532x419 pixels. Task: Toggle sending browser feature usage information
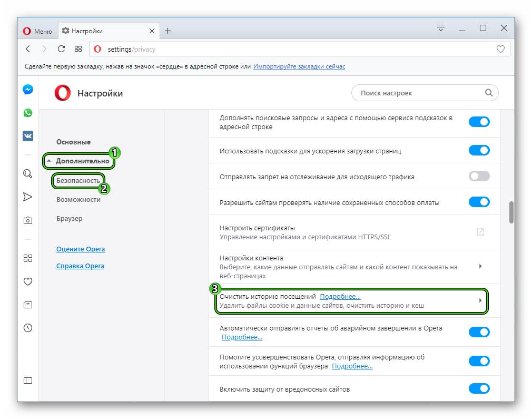(x=479, y=361)
